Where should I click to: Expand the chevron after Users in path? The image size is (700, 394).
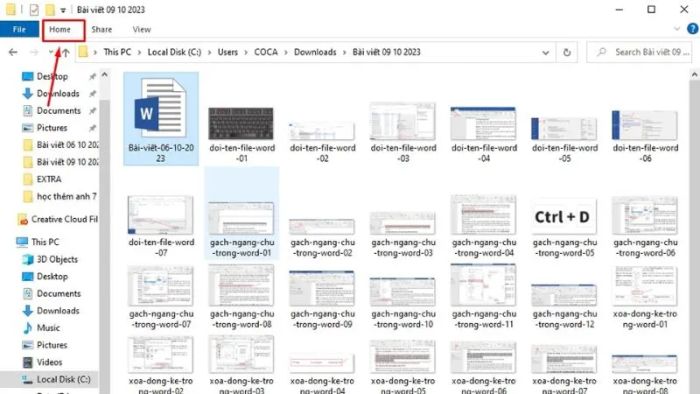(246, 53)
